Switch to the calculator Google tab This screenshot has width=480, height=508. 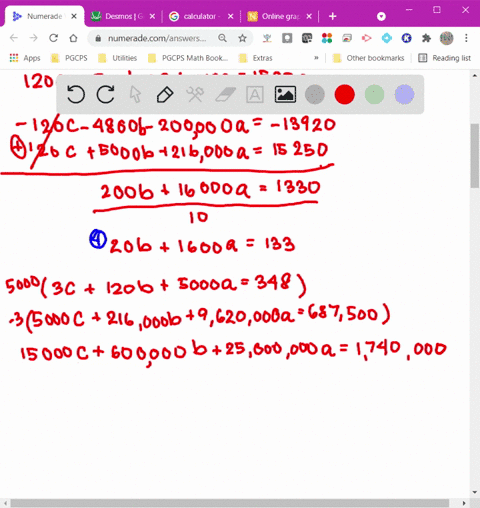click(x=201, y=16)
